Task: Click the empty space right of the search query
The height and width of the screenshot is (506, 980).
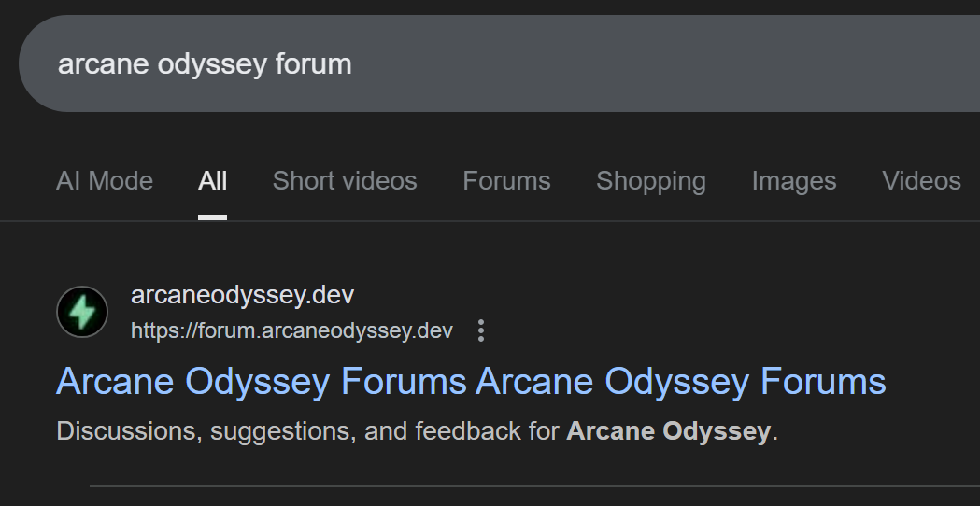Action: pyautogui.click(x=654, y=64)
